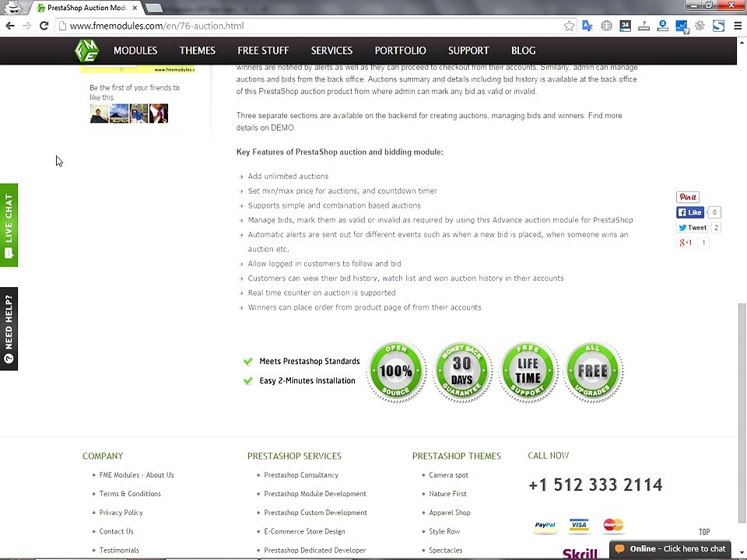The image size is (747, 560).
Task: Click the VISA payment icon
Action: 579,525
